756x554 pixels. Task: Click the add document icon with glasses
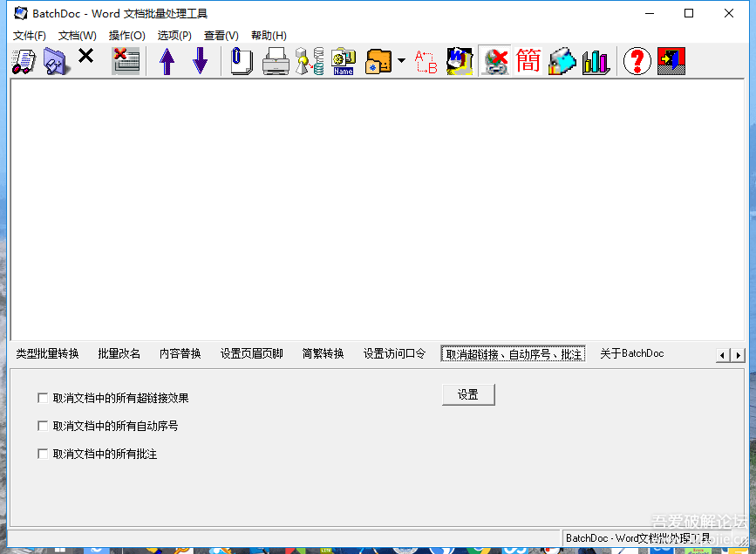click(24, 61)
